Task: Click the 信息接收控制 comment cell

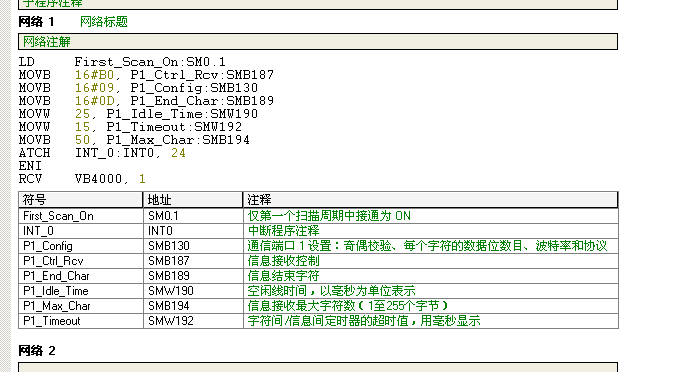Action: pyautogui.click(x=431, y=261)
